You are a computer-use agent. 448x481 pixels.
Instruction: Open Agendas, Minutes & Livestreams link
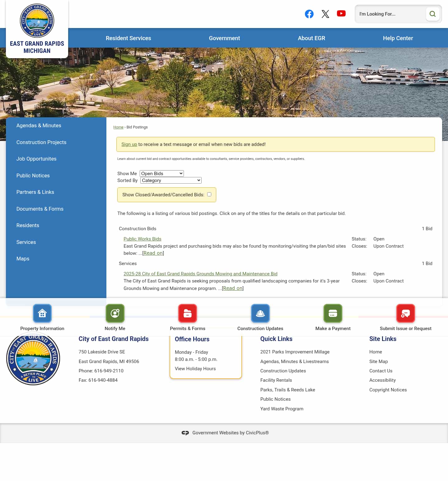(295, 362)
